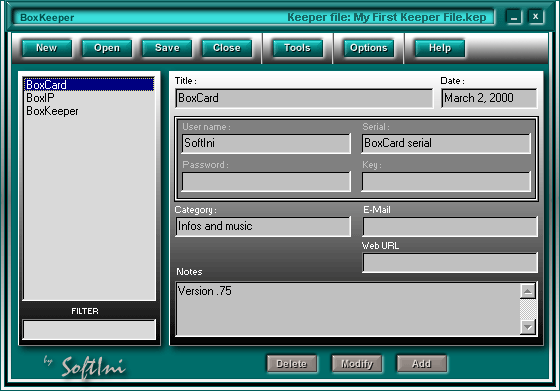Minimize the BoxKeeper window
Image resolution: width=560 pixels, height=391 pixels.
[x=514, y=17]
